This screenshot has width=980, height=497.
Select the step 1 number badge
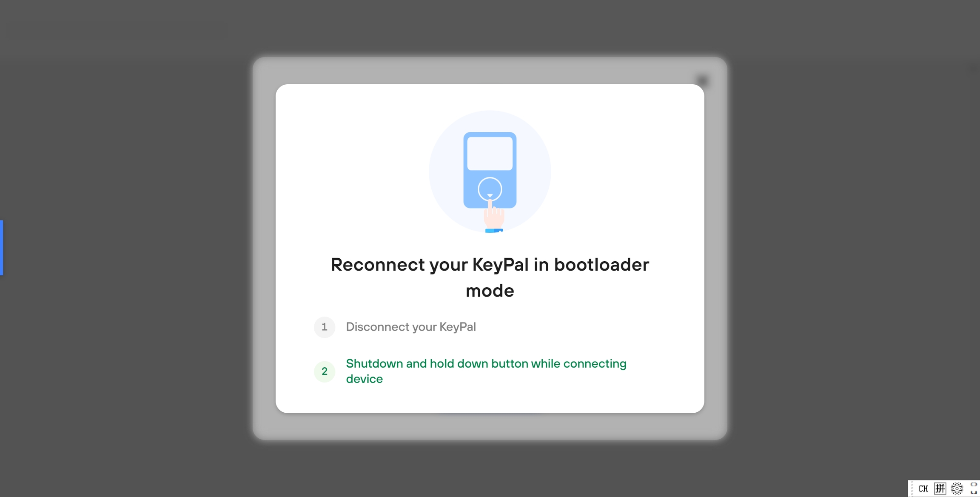[325, 327]
